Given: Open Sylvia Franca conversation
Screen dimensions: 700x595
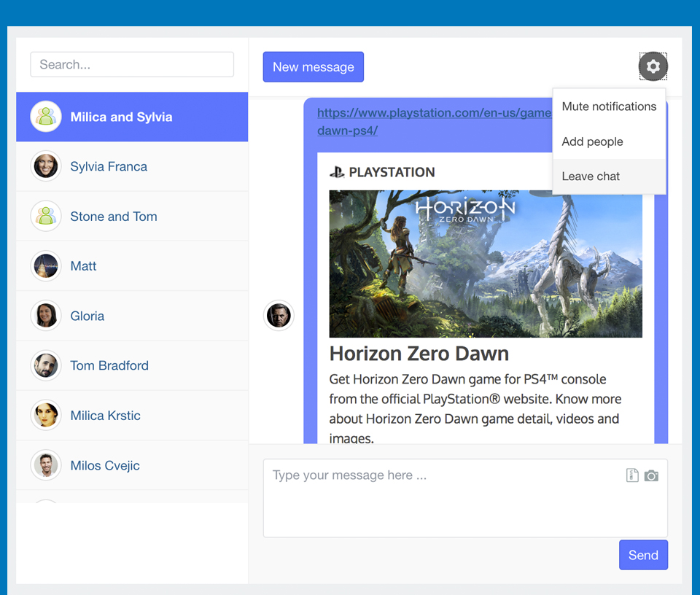Looking at the screenshot, I should [132, 166].
